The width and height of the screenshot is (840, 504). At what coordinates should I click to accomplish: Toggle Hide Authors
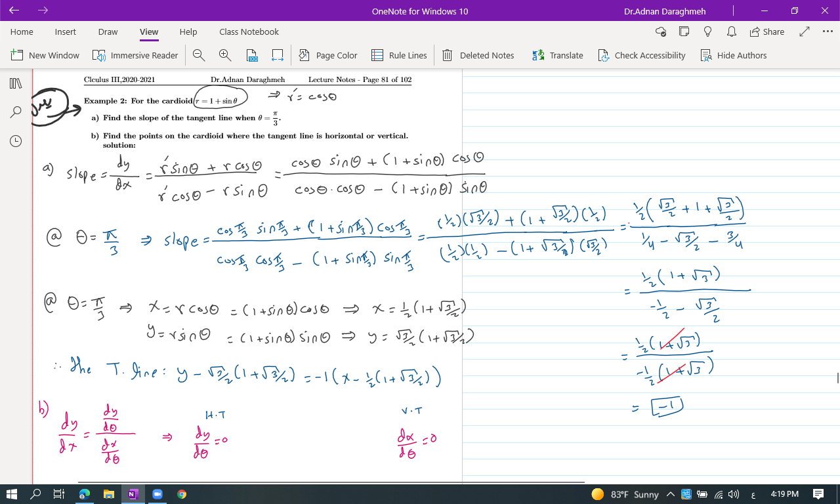coord(734,55)
